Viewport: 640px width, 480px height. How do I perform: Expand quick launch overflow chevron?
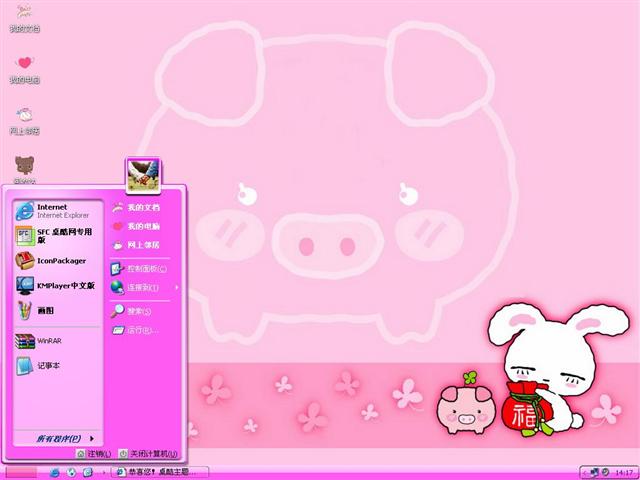104,473
